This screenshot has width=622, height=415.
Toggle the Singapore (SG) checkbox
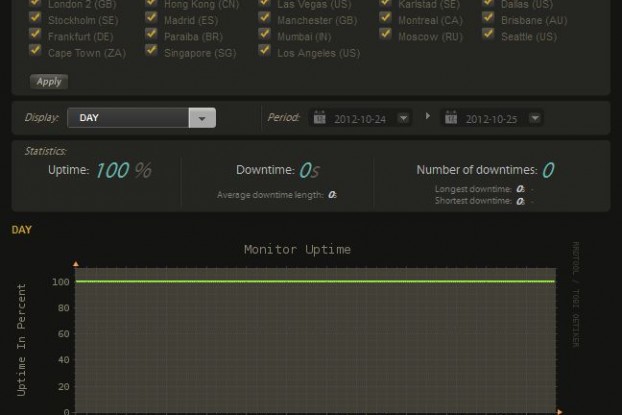150,52
